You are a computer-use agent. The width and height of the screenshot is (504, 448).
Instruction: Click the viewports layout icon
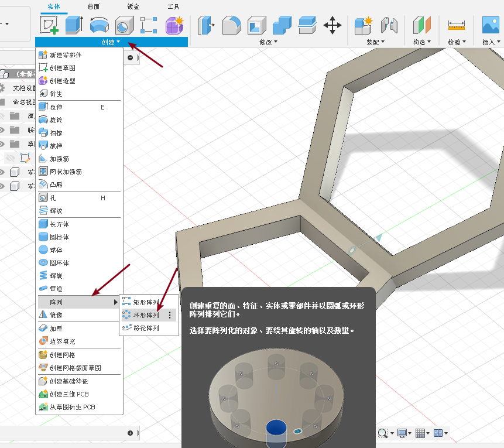[x=438, y=433]
